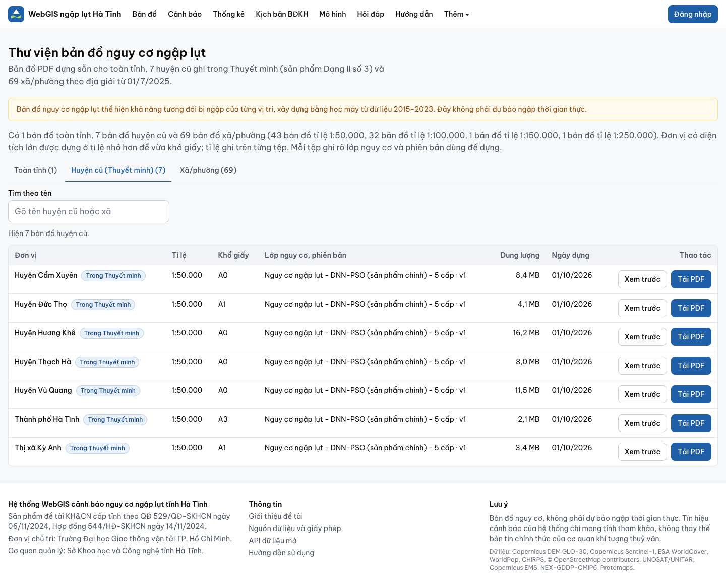Open Kịch bản BĐKH from navbar
726x588 pixels.
282,14
